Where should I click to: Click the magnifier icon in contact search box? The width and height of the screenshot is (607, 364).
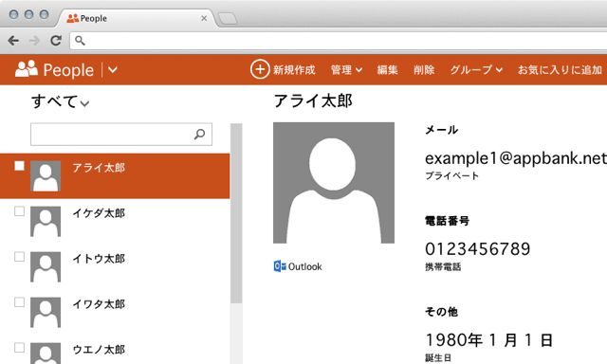200,134
